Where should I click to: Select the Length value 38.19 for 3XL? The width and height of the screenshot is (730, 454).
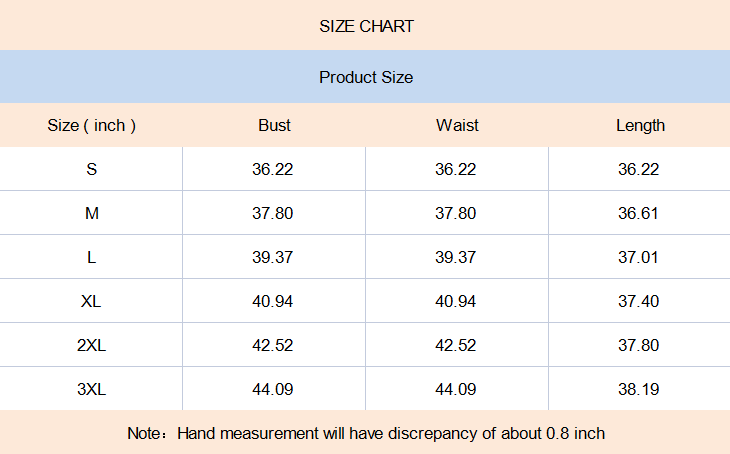click(639, 389)
